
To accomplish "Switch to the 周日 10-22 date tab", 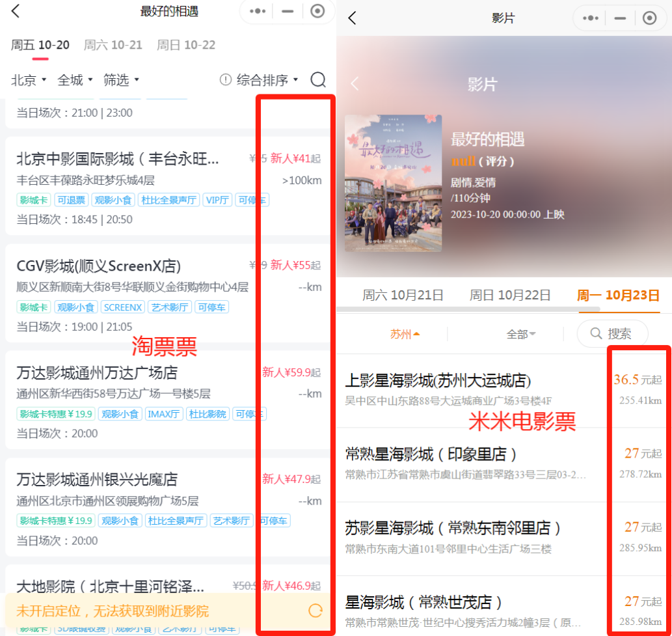I will coord(186,45).
